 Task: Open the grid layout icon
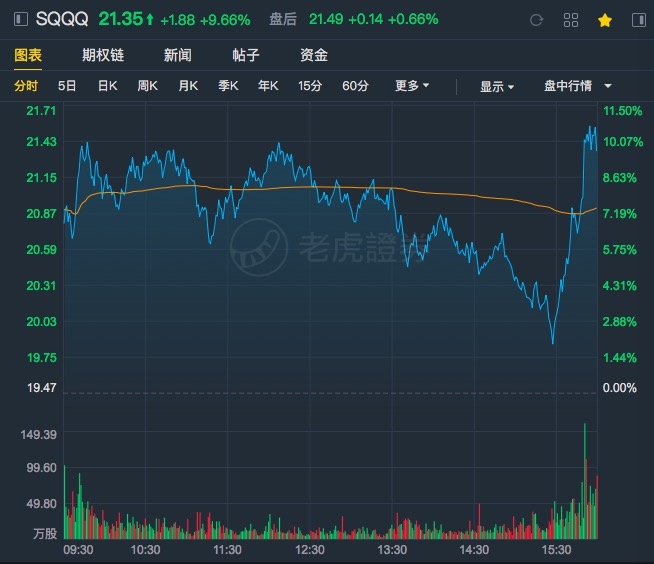point(571,20)
